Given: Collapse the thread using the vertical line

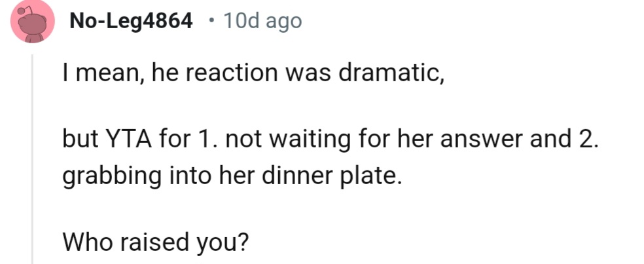Looking at the screenshot, I should pyautogui.click(x=33, y=157).
